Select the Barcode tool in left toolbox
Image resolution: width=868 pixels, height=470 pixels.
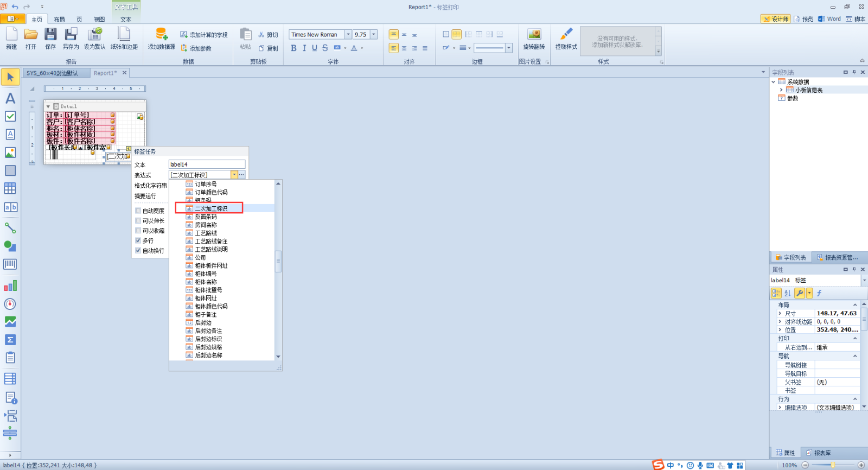tap(10, 264)
